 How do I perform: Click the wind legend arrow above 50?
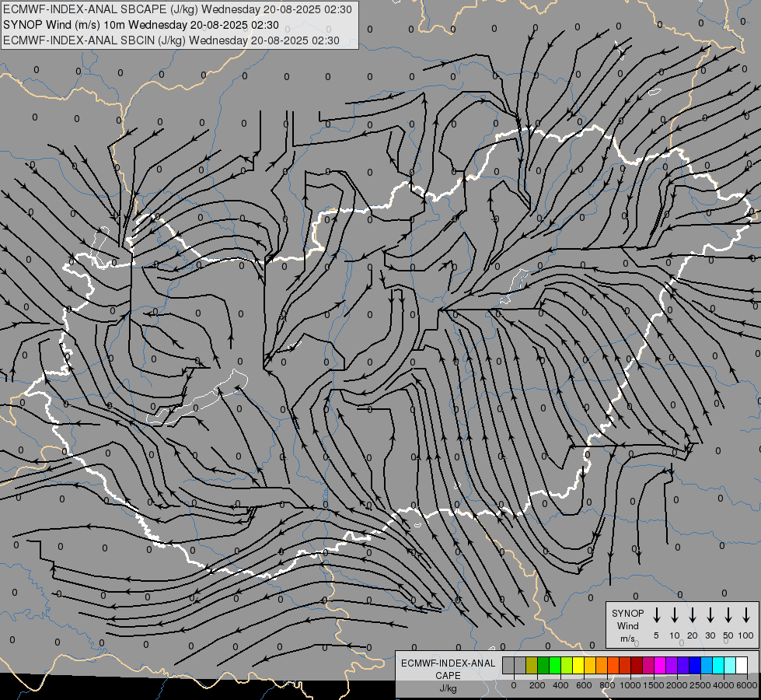tap(728, 615)
